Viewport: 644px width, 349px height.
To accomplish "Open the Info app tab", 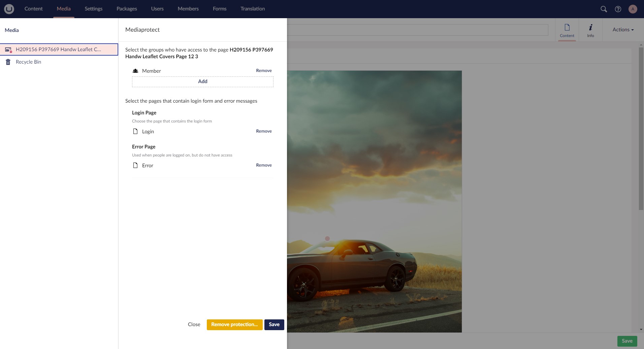I will coord(590,30).
